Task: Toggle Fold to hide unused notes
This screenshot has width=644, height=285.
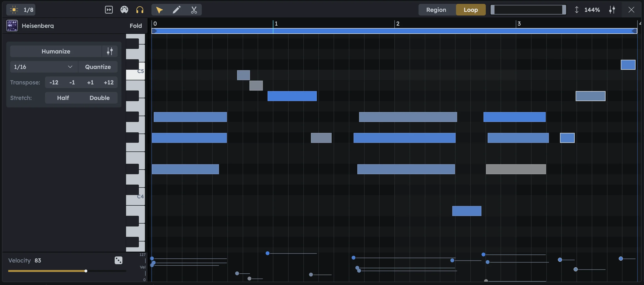Action: [136, 25]
